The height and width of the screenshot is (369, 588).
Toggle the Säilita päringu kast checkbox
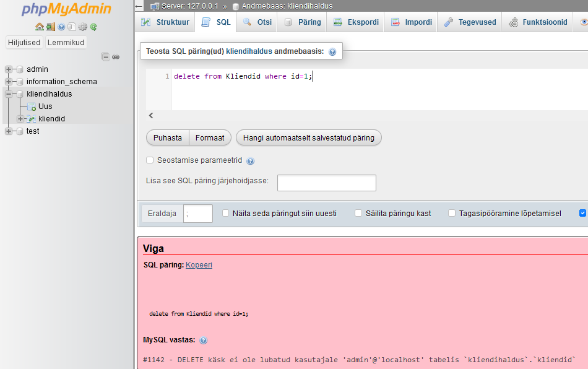tap(358, 213)
